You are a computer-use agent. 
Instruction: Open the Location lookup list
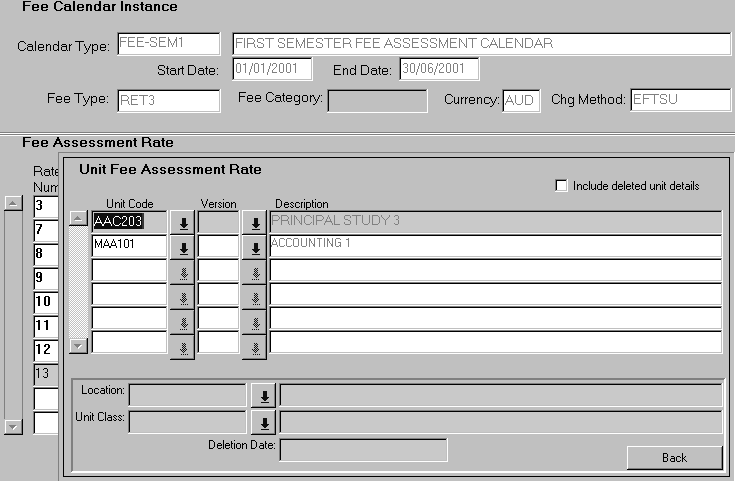265,395
